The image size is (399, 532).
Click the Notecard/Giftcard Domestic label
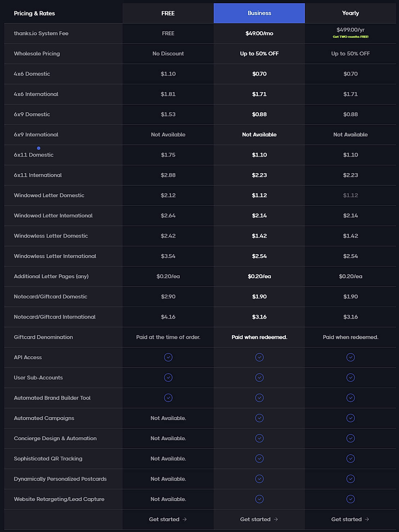(x=50, y=297)
